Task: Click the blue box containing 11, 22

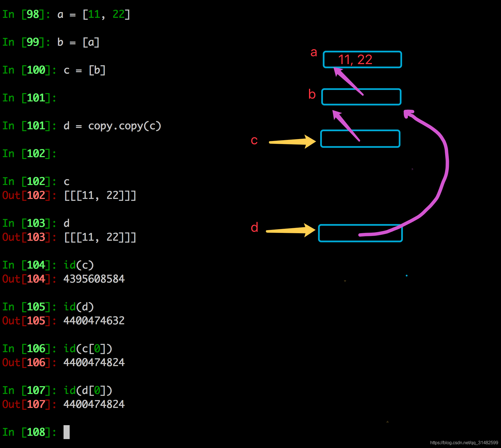Action: coord(362,59)
